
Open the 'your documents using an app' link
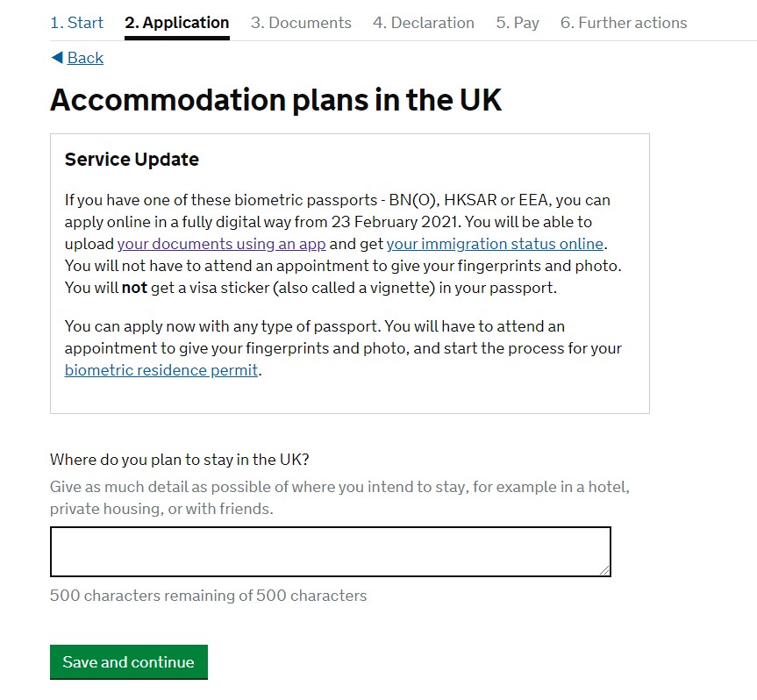pos(221,244)
